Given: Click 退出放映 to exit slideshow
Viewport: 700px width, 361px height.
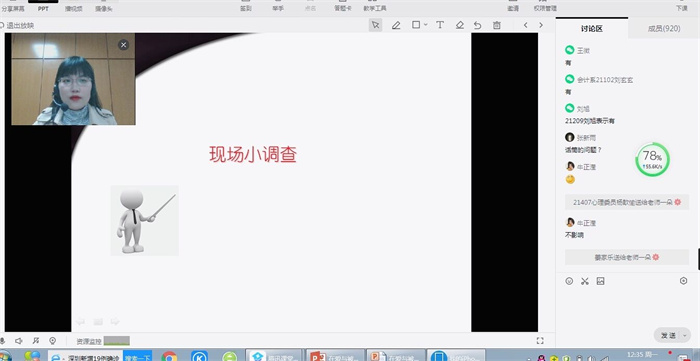Looking at the screenshot, I should [x=17, y=25].
